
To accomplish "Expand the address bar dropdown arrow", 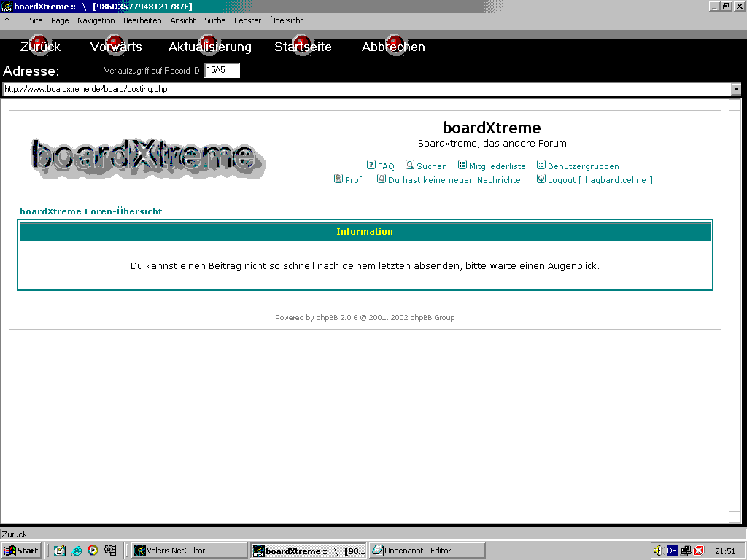I will coord(736,89).
